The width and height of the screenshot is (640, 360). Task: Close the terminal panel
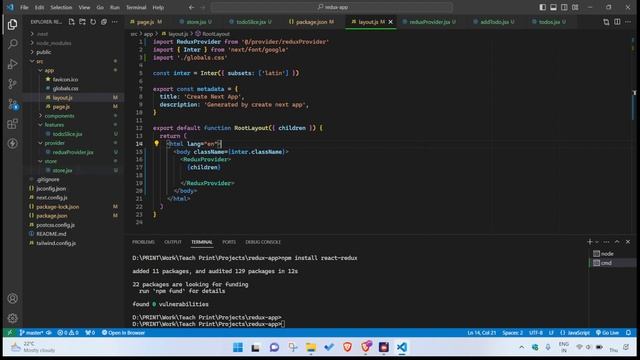[x=628, y=242]
